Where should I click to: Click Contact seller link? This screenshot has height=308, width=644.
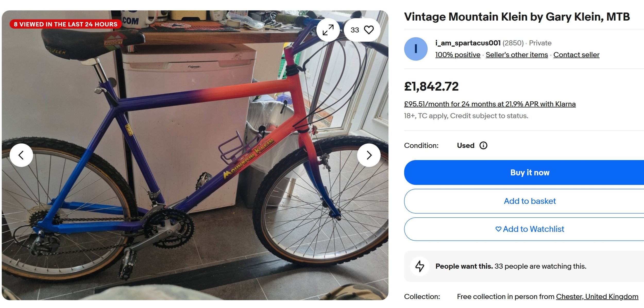[x=576, y=55]
